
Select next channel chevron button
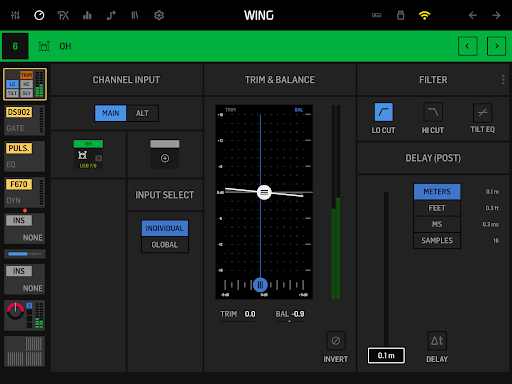coord(496,46)
